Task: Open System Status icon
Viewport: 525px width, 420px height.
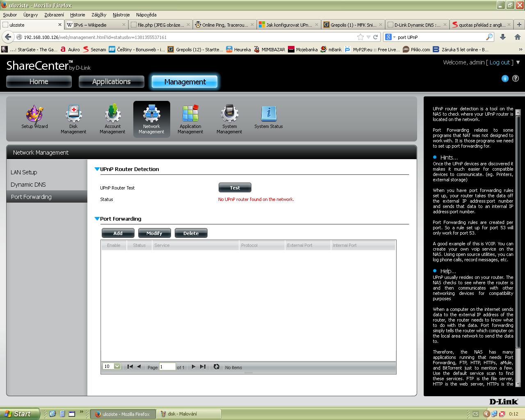Action: (268, 117)
